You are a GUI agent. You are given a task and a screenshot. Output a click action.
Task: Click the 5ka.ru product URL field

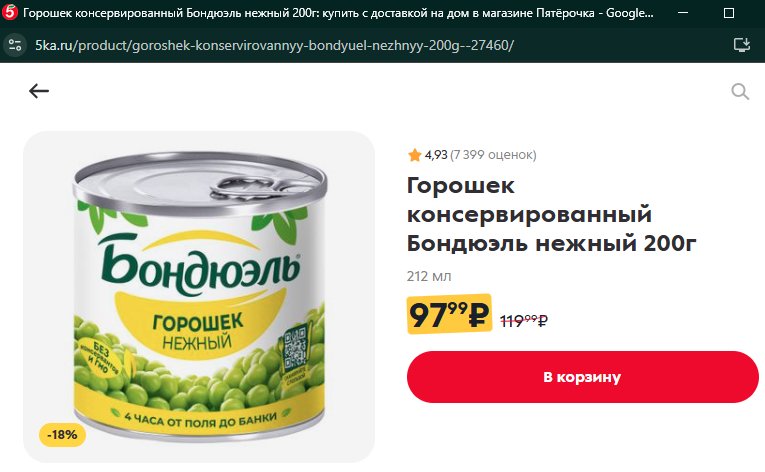coord(274,45)
